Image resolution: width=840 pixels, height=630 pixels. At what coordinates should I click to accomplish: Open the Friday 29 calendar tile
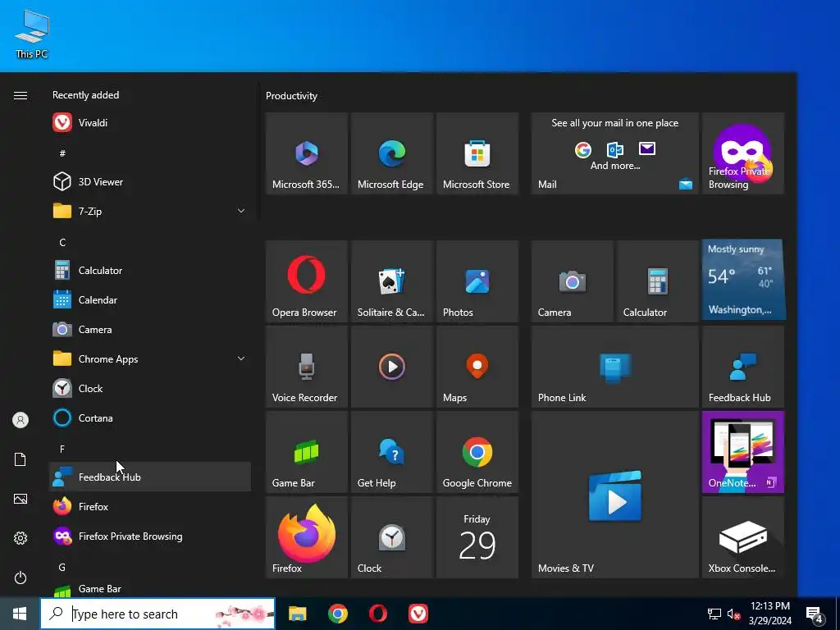click(x=477, y=537)
